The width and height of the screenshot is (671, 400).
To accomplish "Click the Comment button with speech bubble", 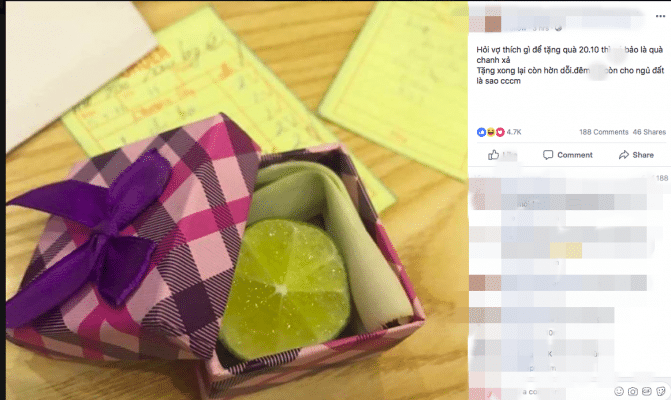I will tap(567, 155).
